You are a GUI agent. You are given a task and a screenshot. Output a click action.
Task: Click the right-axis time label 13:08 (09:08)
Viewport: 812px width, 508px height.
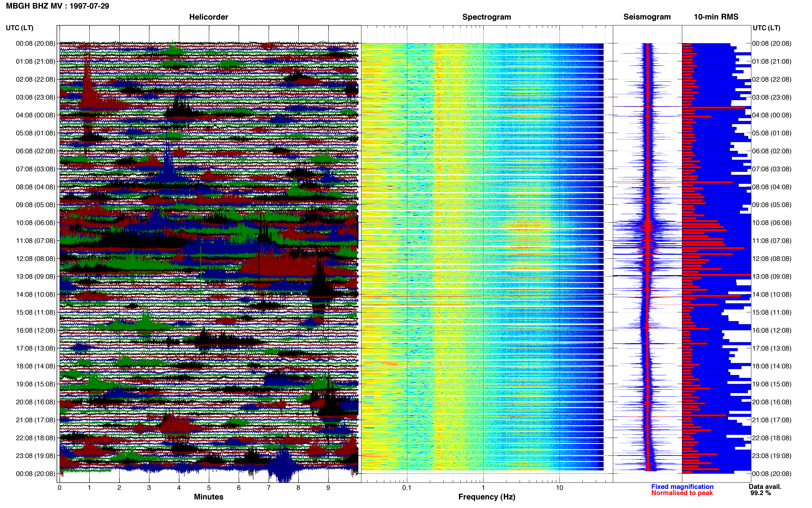772,277
